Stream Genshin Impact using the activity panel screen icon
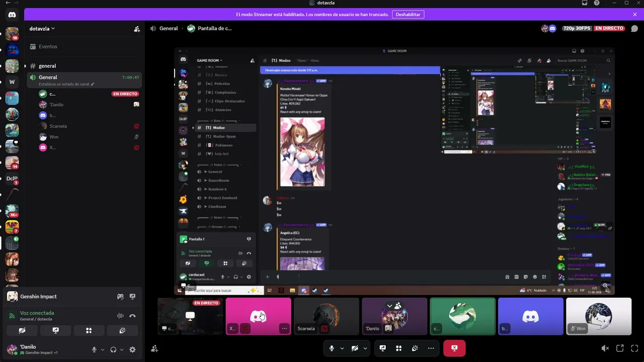 (x=133, y=297)
